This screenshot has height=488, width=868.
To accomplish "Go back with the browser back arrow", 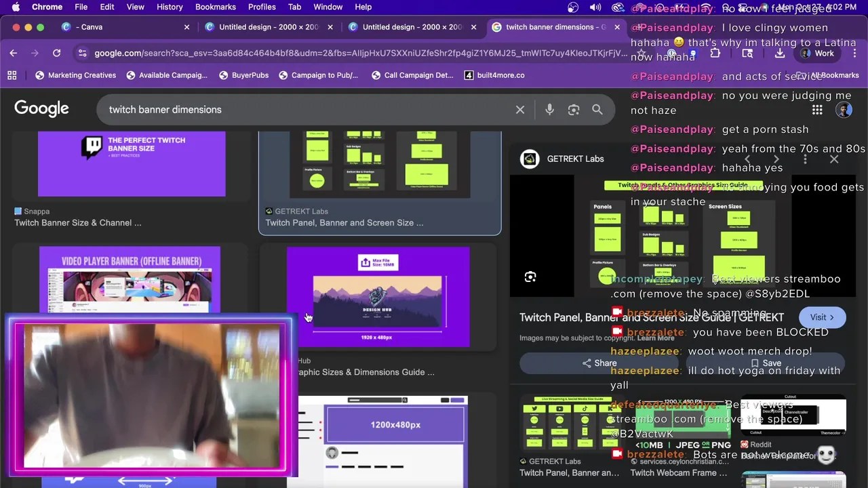I will click(x=14, y=53).
